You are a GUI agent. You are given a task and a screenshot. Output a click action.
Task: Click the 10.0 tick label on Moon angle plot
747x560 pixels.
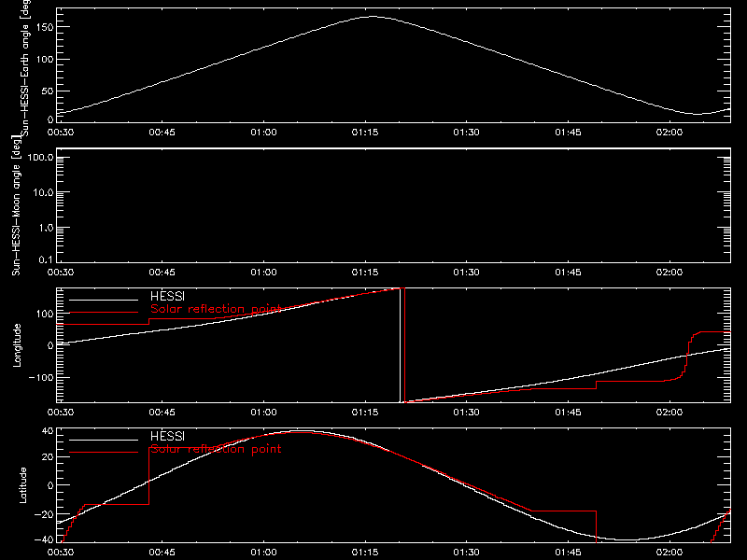click(x=43, y=193)
